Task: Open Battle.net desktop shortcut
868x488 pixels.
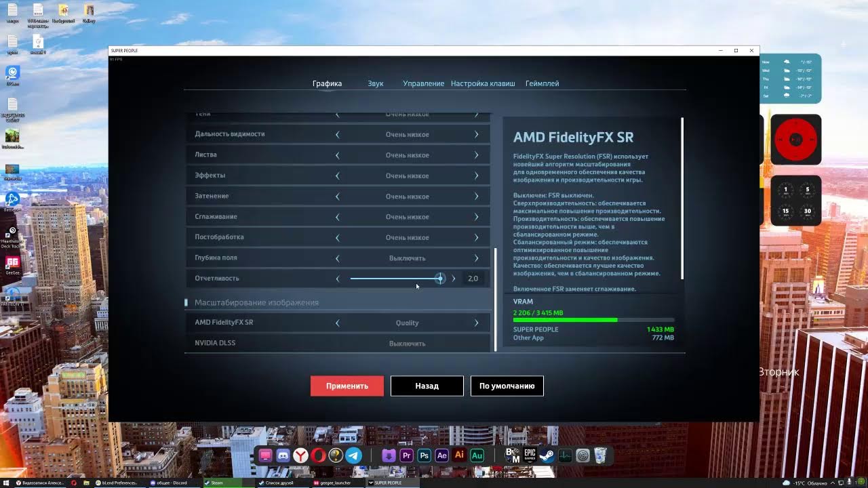Action: [x=12, y=201]
